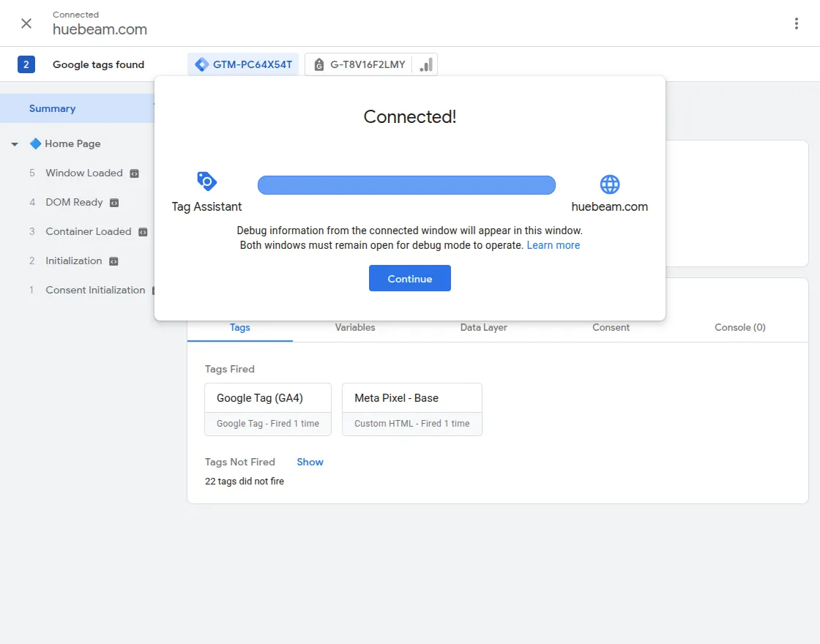Click the 'Tags Not Fired' heading
The image size is (820, 644).
239,462
